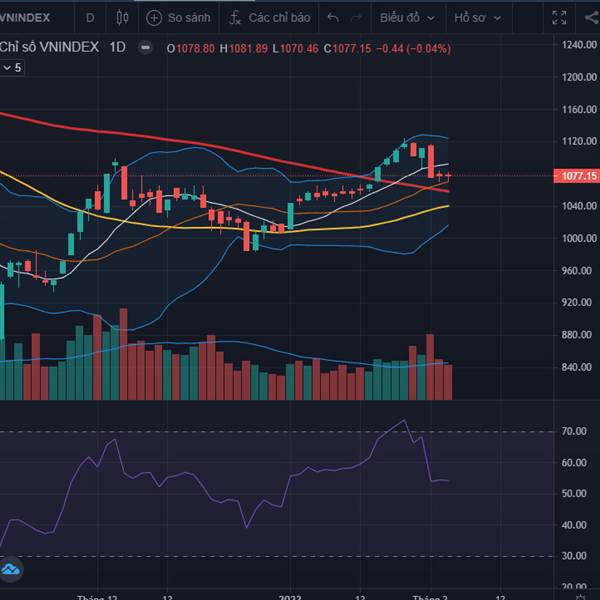Viewport: 600px width, 600px height.
Task: Click the cloud logo icon at bottom left
Action: [x=11, y=570]
